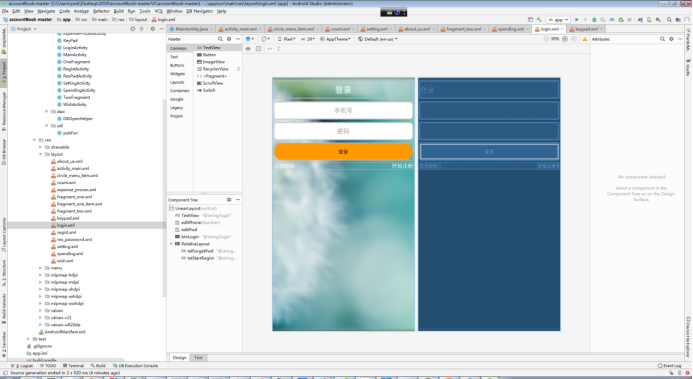The image size is (693, 379).
Task: Open the Refactor menu
Action: pos(101,11)
